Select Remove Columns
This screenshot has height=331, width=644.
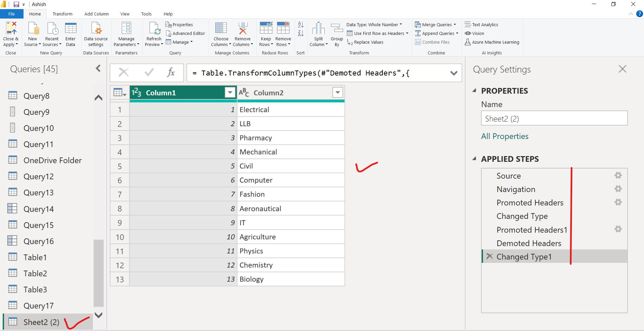coord(243,34)
